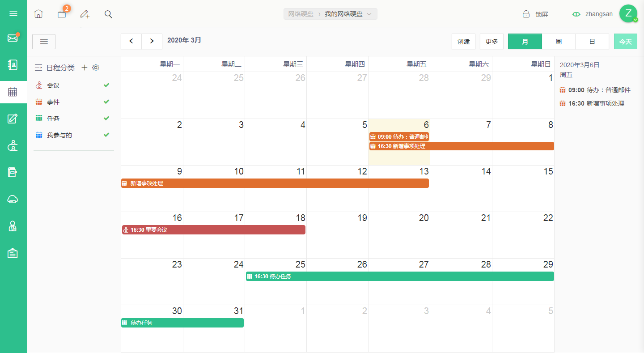The height and width of the screenshot is (353, 644).
Task: Switch to 月 view tab
Action: tap(525, 42)
